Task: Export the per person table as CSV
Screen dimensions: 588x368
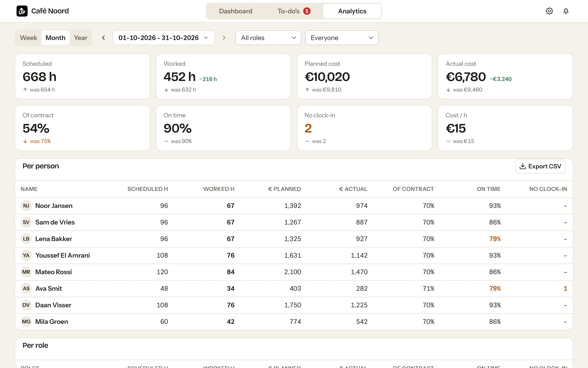Action: [540, 166]
